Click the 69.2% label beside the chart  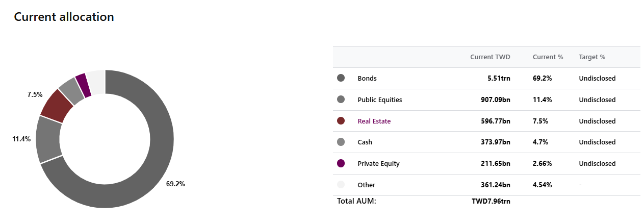175,184
